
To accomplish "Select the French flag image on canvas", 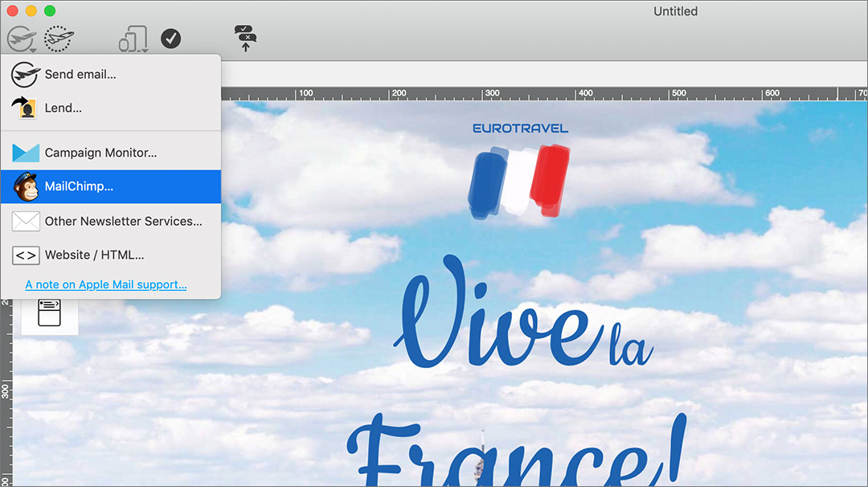I will (518, 181).
